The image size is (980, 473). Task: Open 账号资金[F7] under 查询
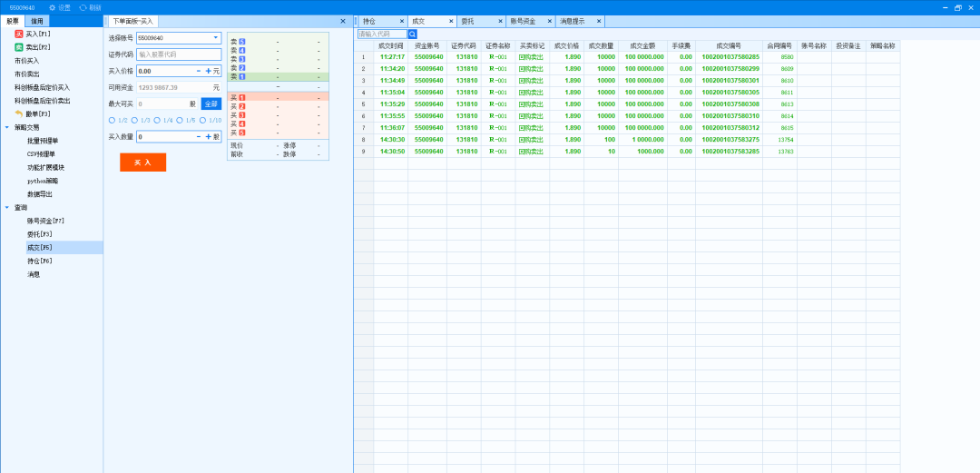[45, 221]
